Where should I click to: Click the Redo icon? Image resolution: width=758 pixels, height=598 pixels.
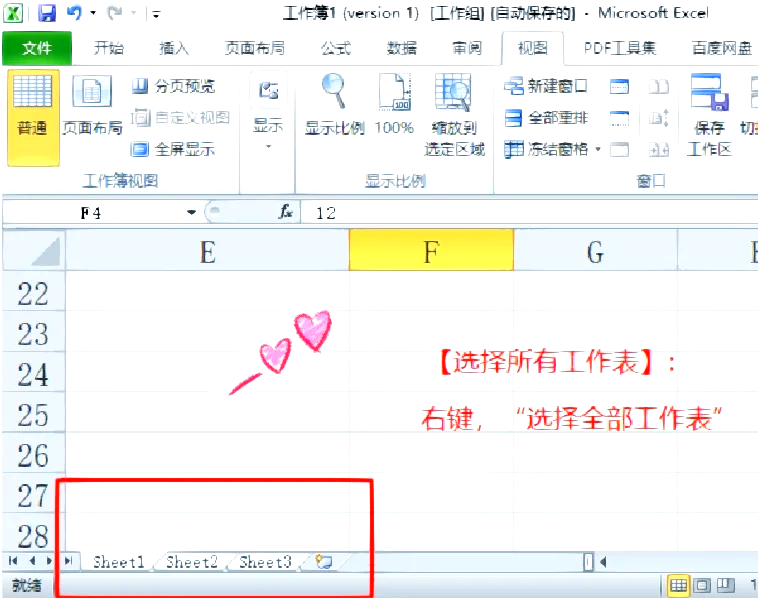pyautogui.click(x=115, y=13)
